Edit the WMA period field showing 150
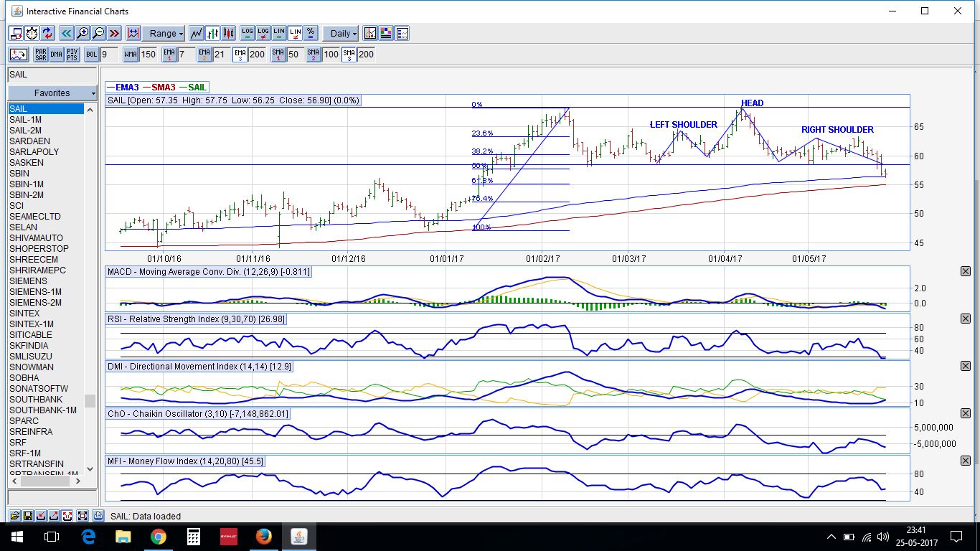This screenshot has width=980, height=551. pyautogui.click(x=149, y=54)
